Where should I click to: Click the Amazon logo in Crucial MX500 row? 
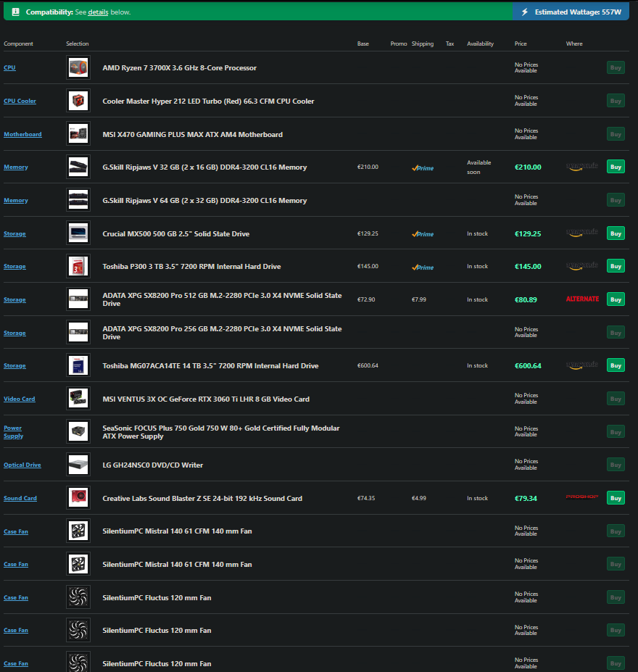[582, 233]
